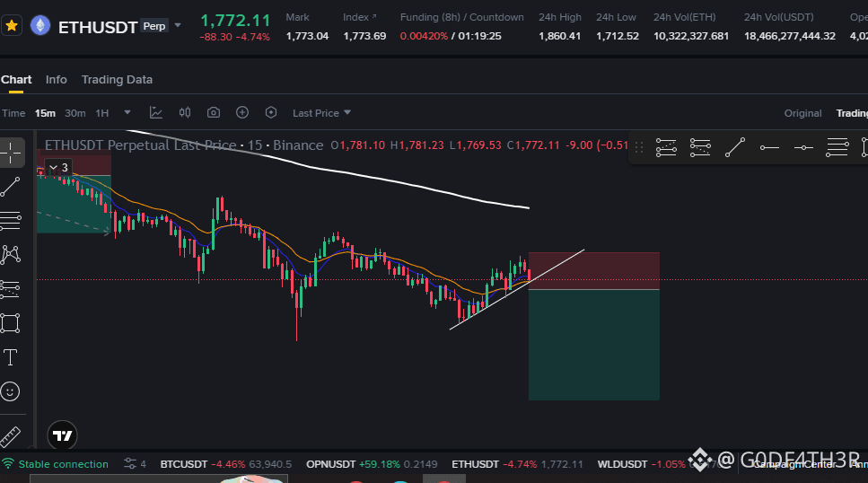Switch to the Info tab
The image size is (868, 483).
pos(56,80)
